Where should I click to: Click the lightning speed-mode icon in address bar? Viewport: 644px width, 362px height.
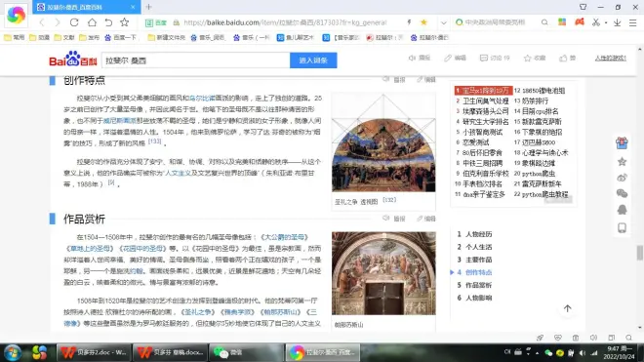(x=409, y=22)
